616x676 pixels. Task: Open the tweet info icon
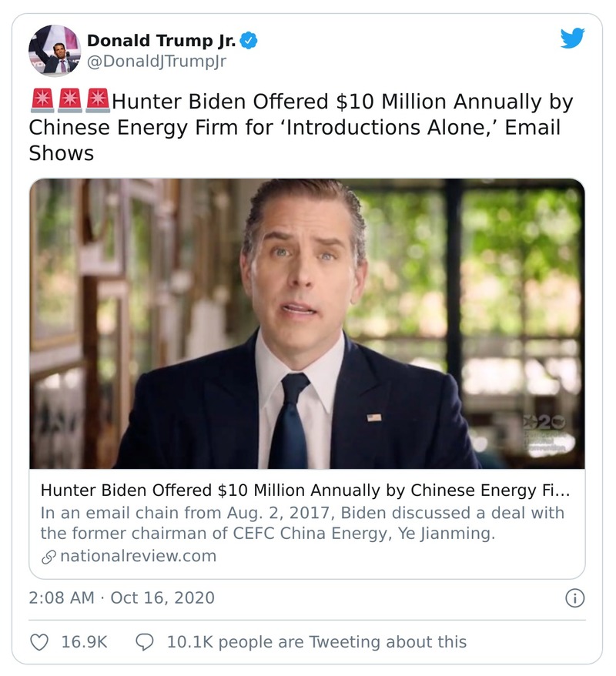coord(575,597)
